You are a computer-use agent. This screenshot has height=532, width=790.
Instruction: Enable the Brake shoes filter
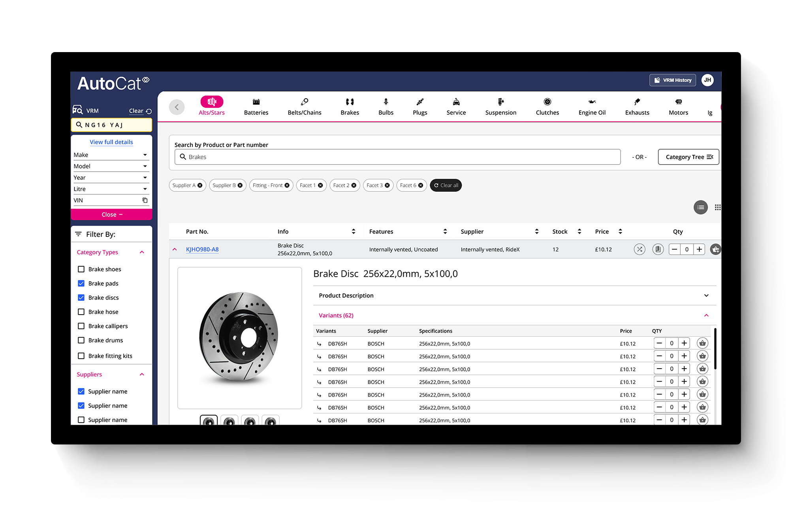point(81,269)
